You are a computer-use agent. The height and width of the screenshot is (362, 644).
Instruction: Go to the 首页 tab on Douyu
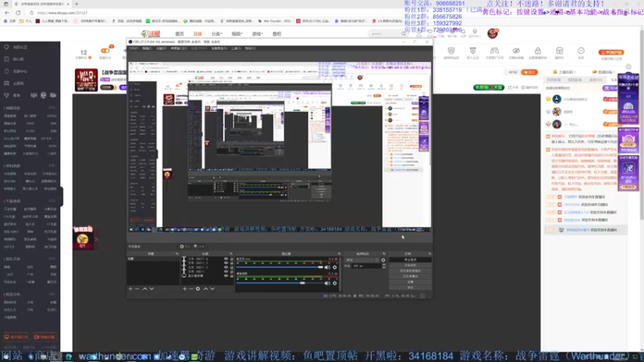pyautogui.click(x=180, y=34)
